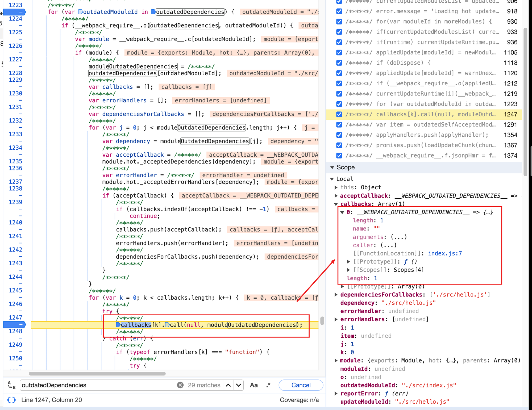Screen dimensions: 532x410
Task: Click the replace toggle icon in search bar
Action: pyautogui.click(x=11, y=385)
